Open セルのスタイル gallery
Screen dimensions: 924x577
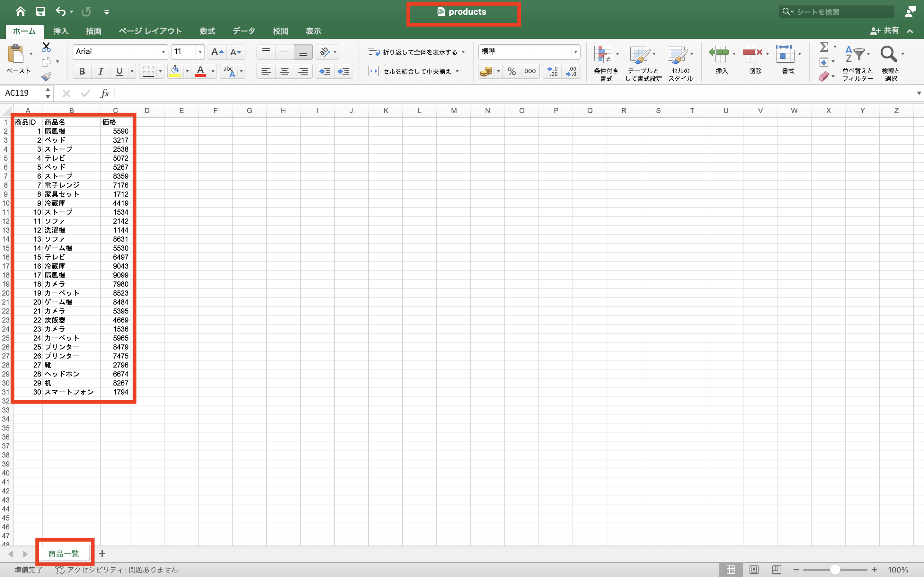680,63
